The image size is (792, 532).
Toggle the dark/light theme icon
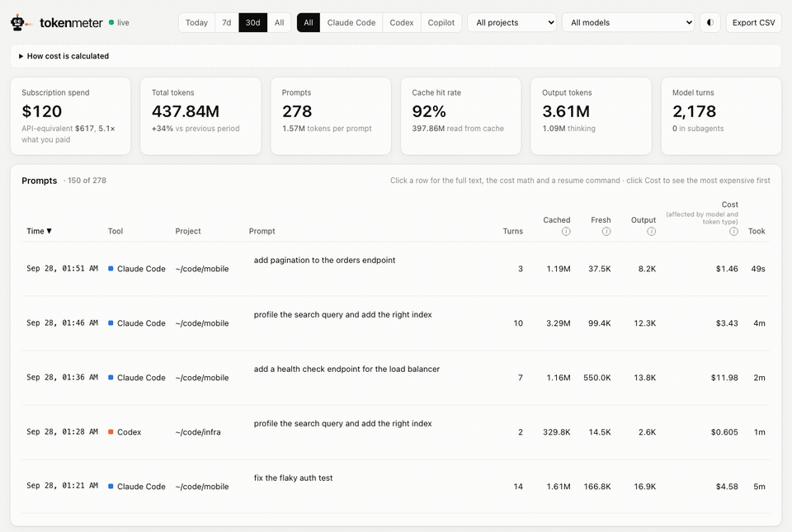coord(709,23)
